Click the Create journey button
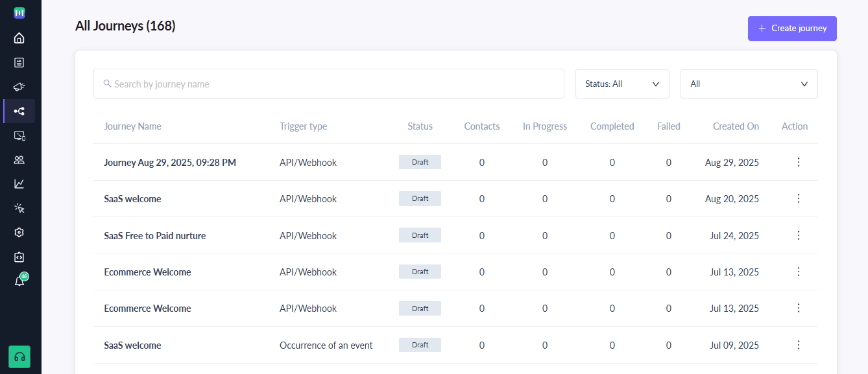 point(792,29)
